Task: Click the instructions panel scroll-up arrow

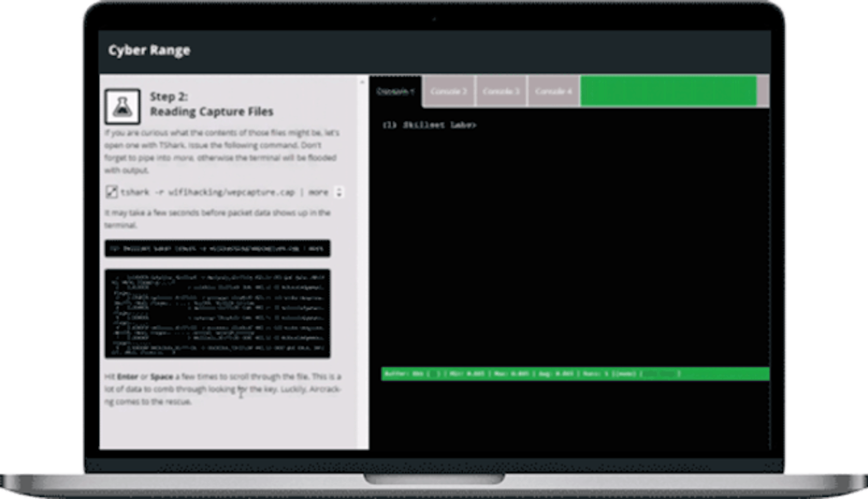Action: pos(362,82)
